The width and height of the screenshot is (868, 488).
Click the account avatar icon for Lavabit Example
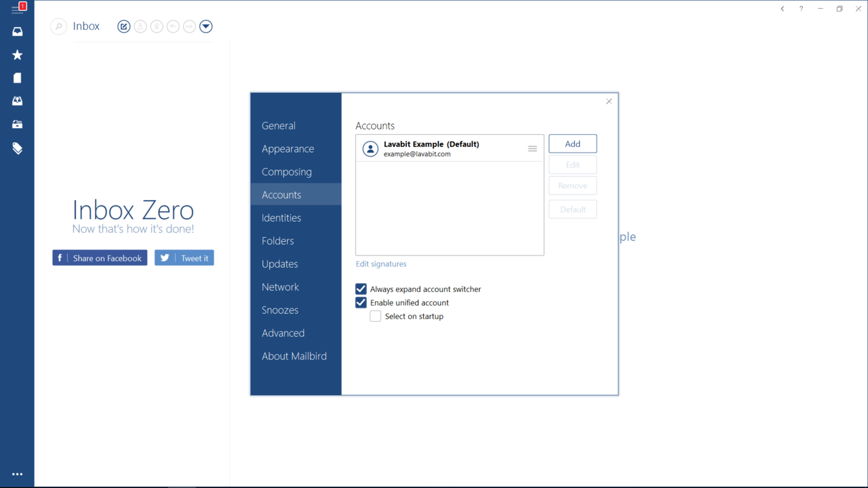370,148
